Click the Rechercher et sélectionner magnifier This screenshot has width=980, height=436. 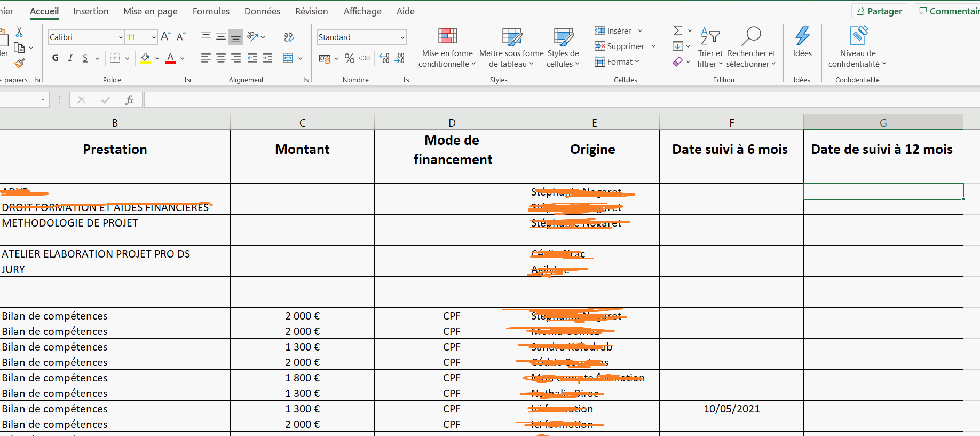coord(751,36)
